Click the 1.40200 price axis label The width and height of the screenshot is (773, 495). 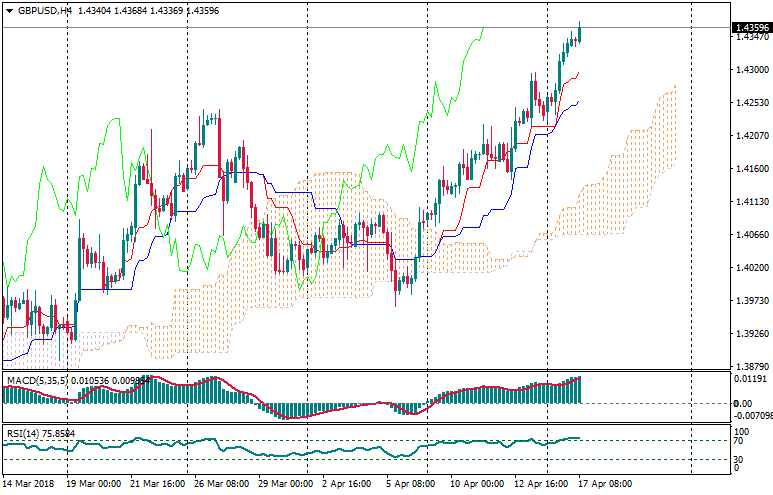(x=750, y=268)
